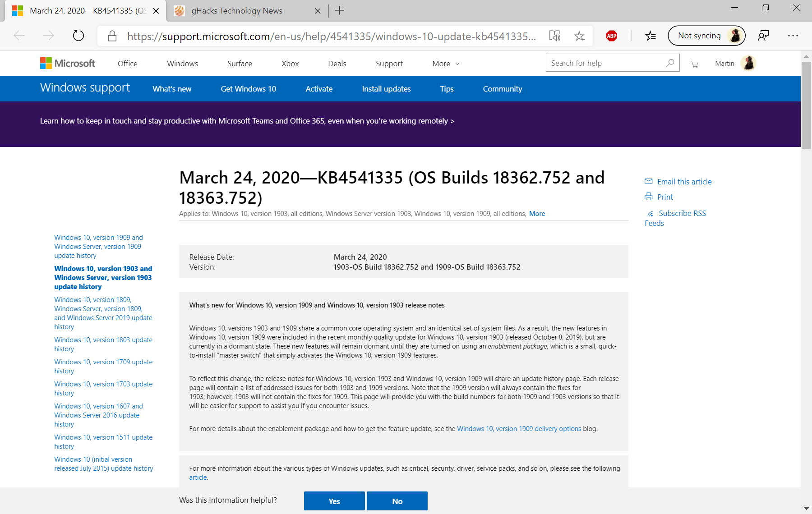Click the address bar URL
812x514 pixels.
click(332, 36)
